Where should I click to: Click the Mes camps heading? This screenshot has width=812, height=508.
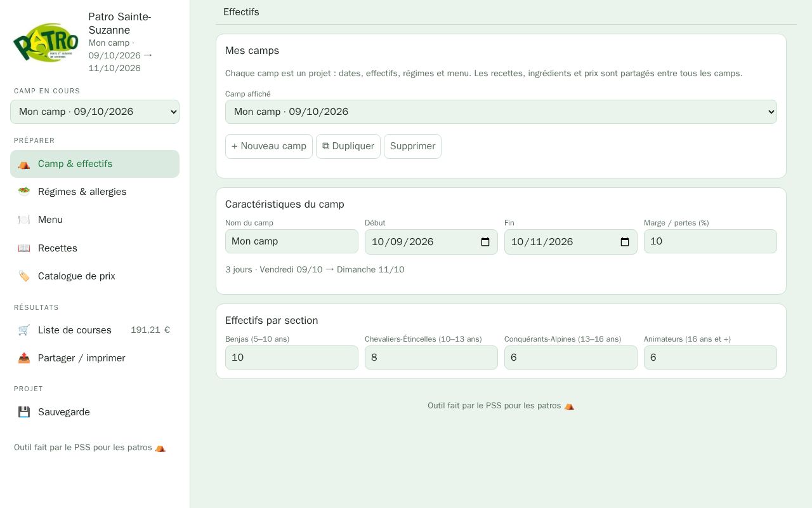pos(252,51)
